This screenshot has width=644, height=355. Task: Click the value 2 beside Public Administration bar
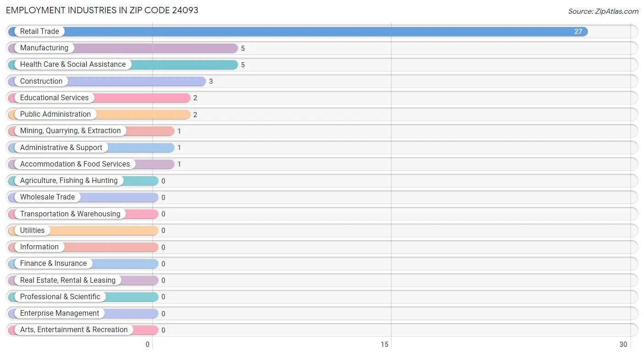[195, 115]
